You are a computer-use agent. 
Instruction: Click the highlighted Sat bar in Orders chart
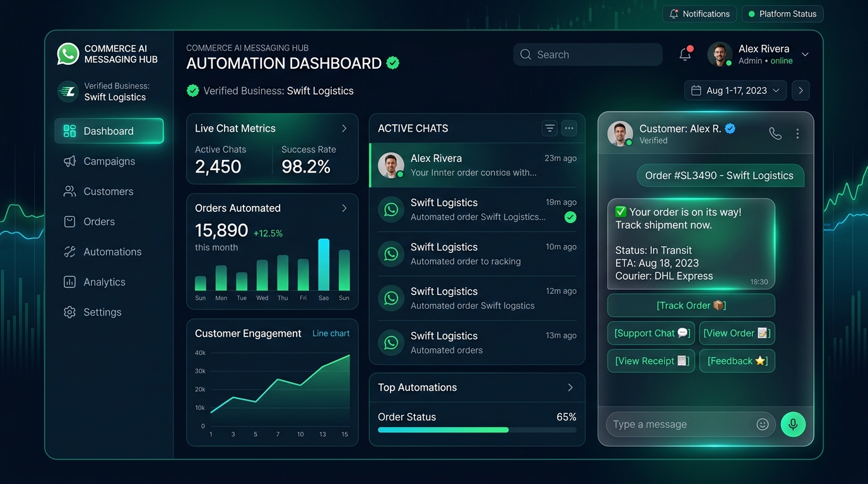click(x=324, y=265)
